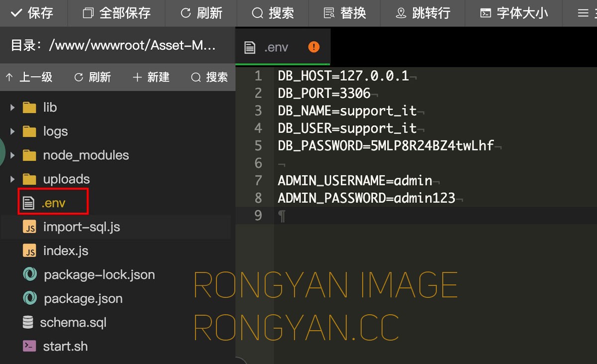
Task: Click the node_modules folder icon
Action: click(x=30, y=155)
